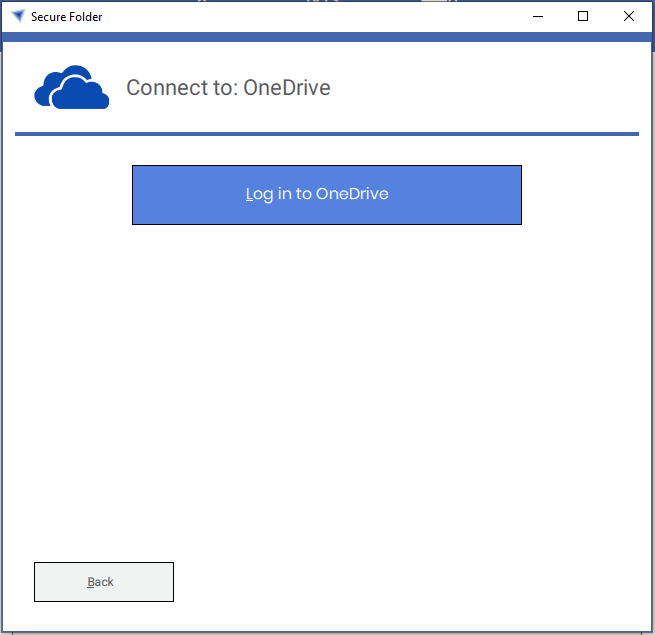Click the Log in to OneDrive button
Image resolution: width=655 pixels, height=635 pixels.
[327, 195]
